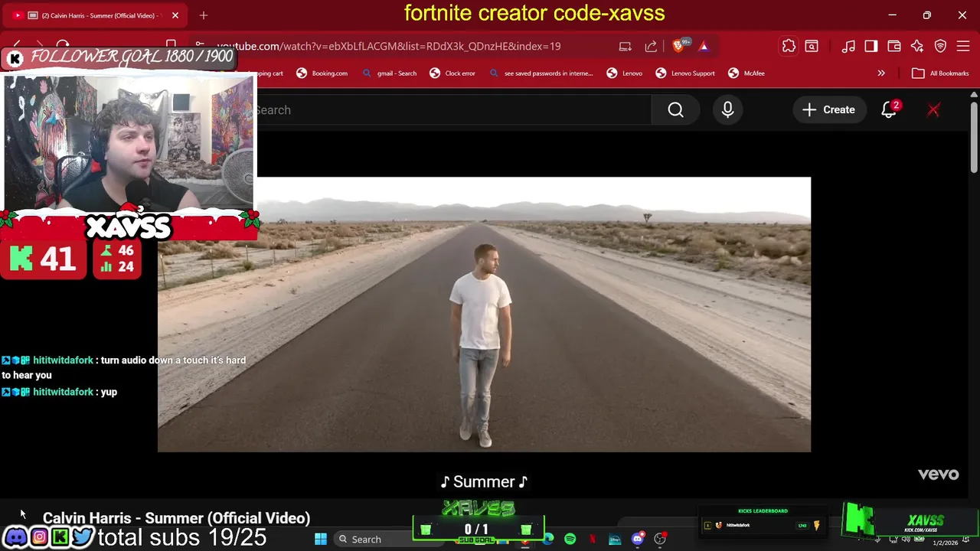Open YouTube notifications bell
Viewport: 980px width, 551px height.
click(x=889, y=110)
